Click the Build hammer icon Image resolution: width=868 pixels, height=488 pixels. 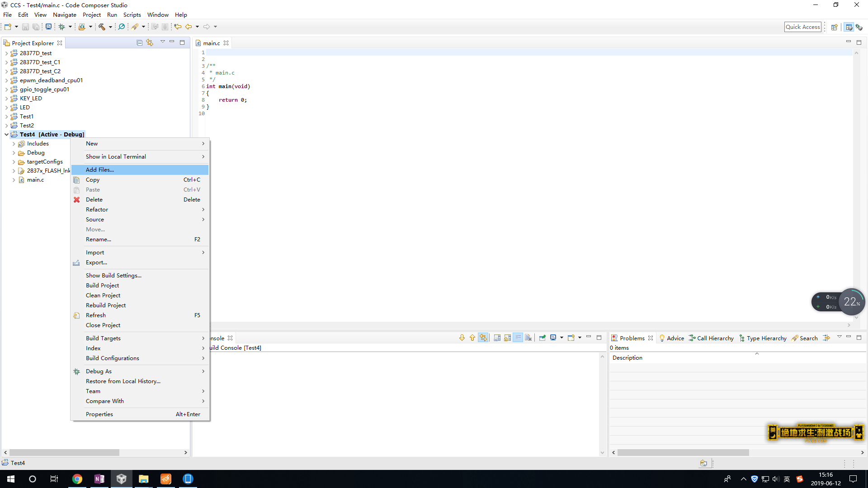(x=102, y=27)
